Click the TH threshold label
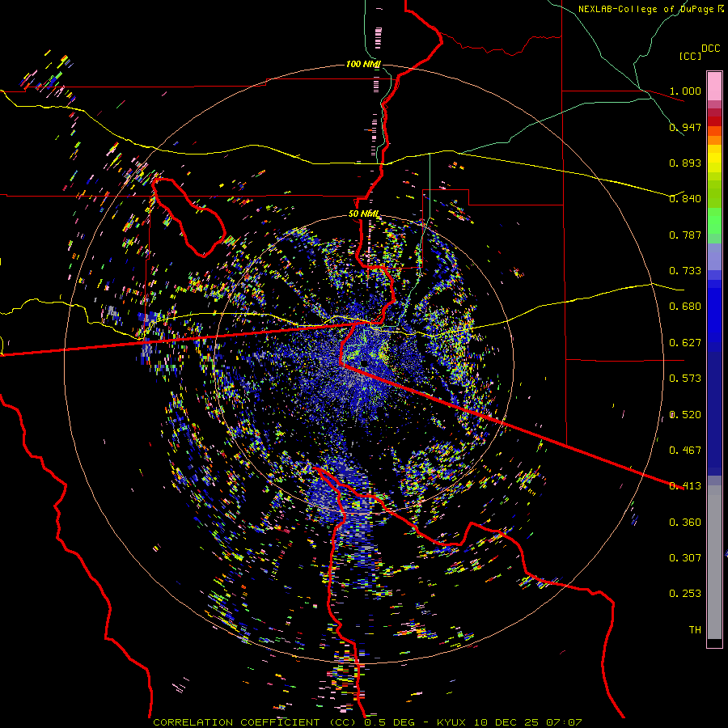This screenshot has height=728, width=728. pos(695,630)
